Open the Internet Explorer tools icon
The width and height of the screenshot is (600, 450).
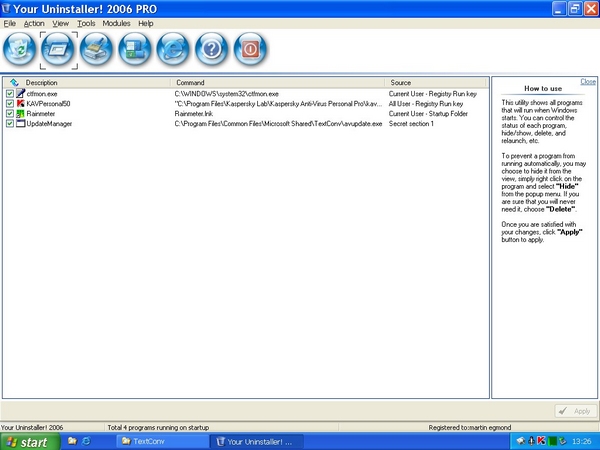[173, 50]
